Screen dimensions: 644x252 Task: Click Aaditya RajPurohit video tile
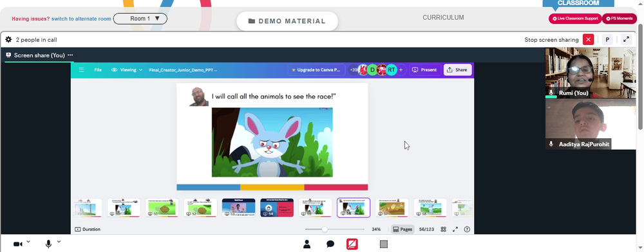590,124
